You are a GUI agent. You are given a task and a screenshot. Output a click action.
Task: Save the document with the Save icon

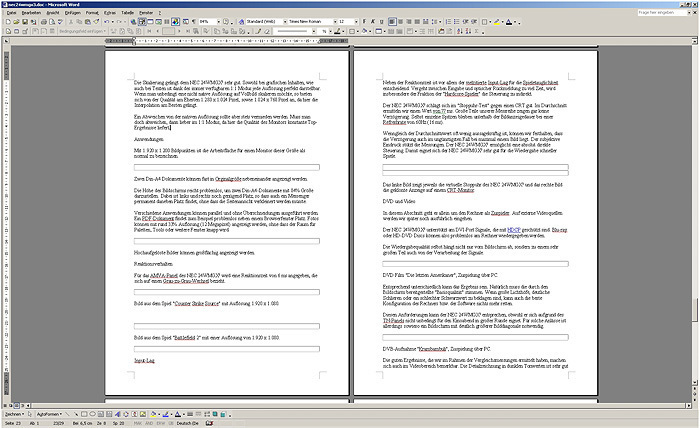click(25, 21)
